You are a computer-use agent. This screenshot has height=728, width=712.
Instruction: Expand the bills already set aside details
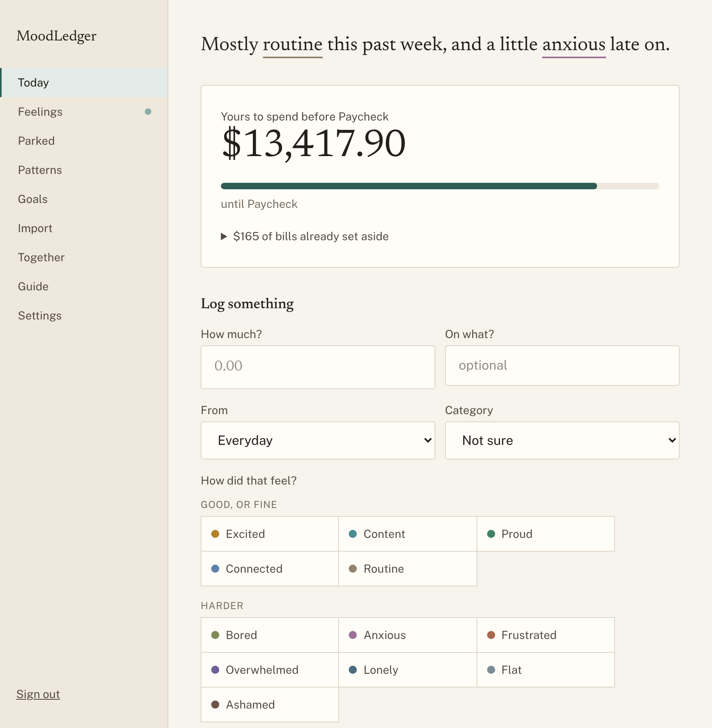pyautogui.click(x=305, y=236)
